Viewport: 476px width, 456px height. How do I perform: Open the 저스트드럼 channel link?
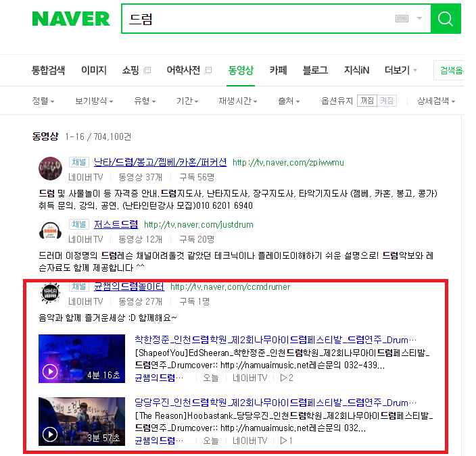click(x=116, y=224)
